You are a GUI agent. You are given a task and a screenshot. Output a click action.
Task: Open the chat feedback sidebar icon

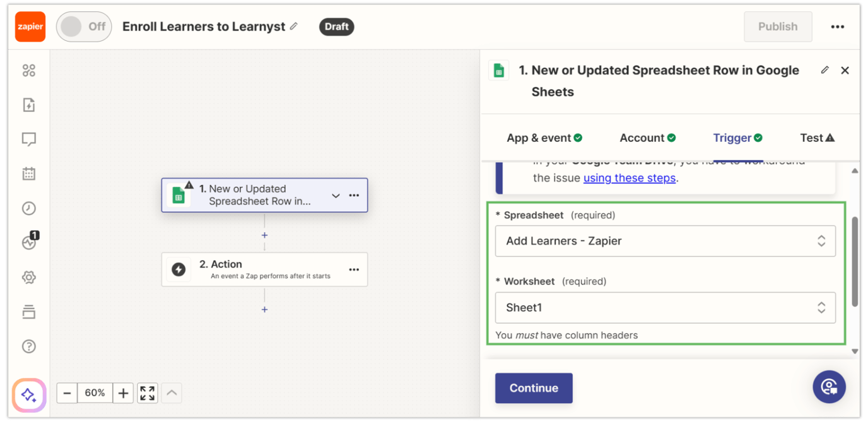[x=28, y=139]
